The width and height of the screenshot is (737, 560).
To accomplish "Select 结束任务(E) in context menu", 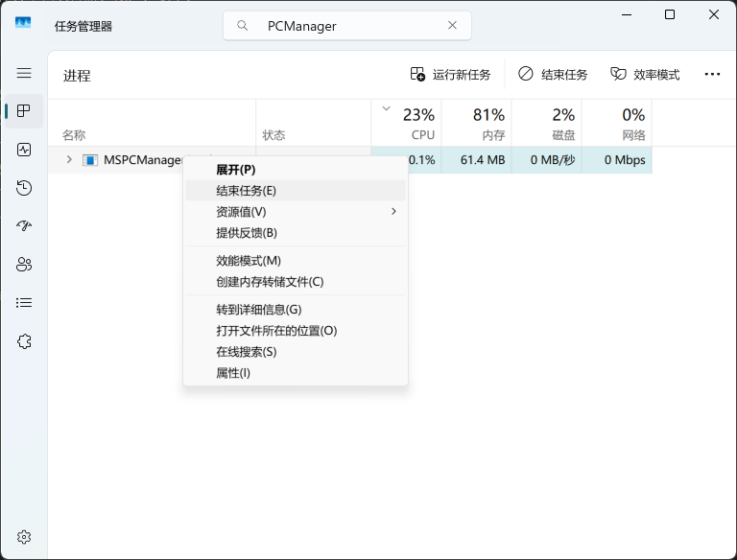I will pyautogui.click(x=296, y=191).
